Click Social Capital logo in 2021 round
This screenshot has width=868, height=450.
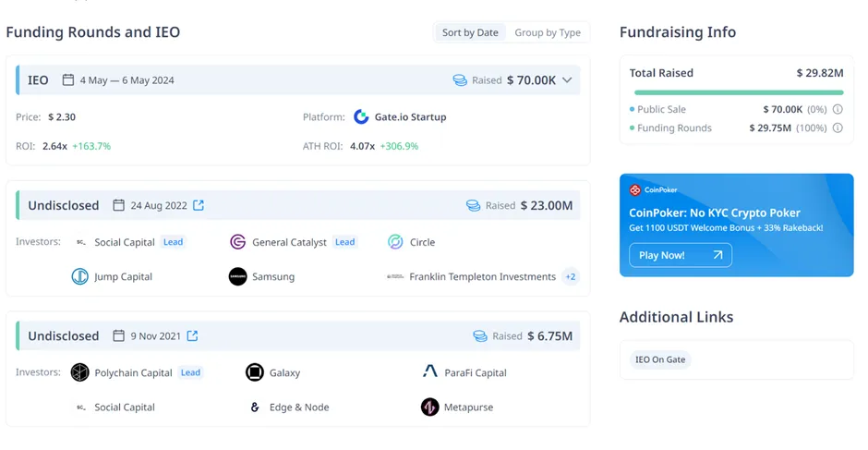81,407
